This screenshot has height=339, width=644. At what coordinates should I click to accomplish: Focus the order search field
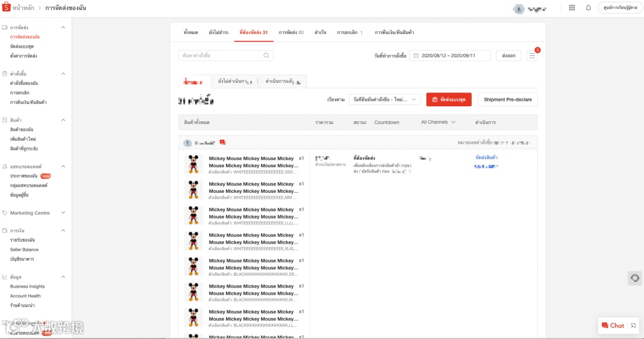coord(226,56)
